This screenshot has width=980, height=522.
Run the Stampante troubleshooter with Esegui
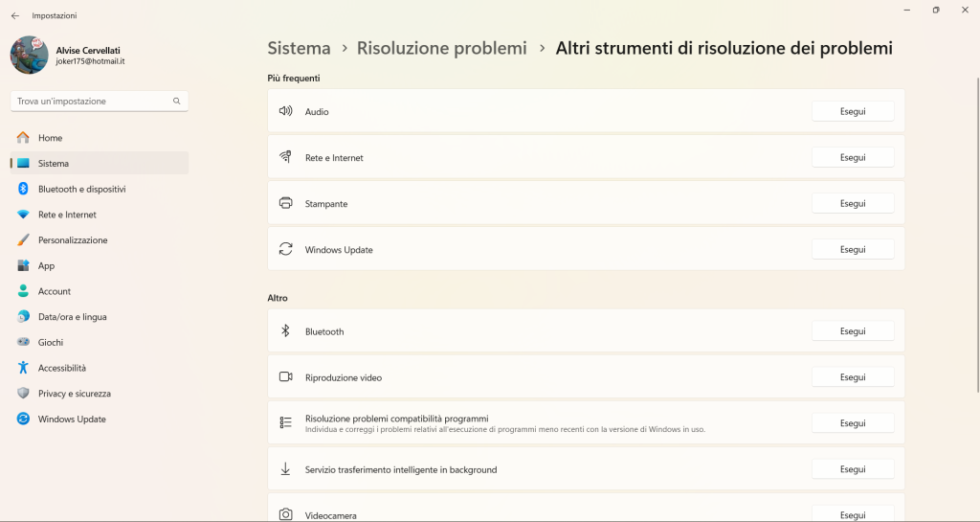tap(853, 203)
